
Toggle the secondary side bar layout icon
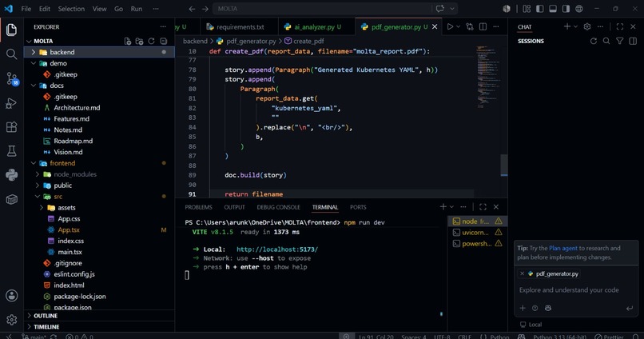click(566, 9)
